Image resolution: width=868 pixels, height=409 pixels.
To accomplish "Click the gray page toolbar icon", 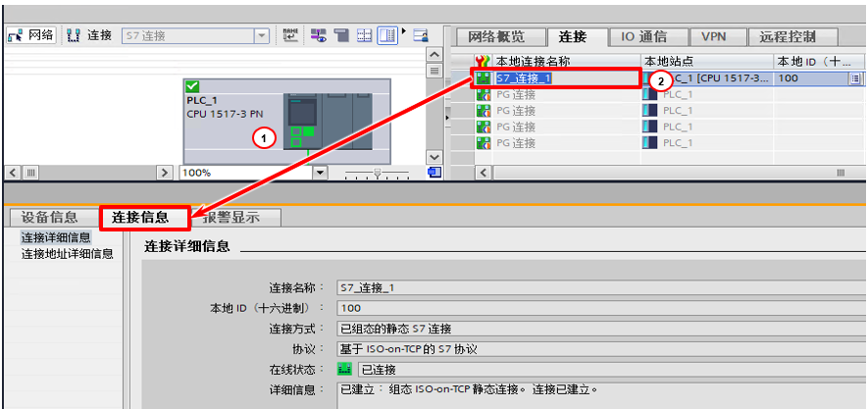I will [x=343, y=35].
